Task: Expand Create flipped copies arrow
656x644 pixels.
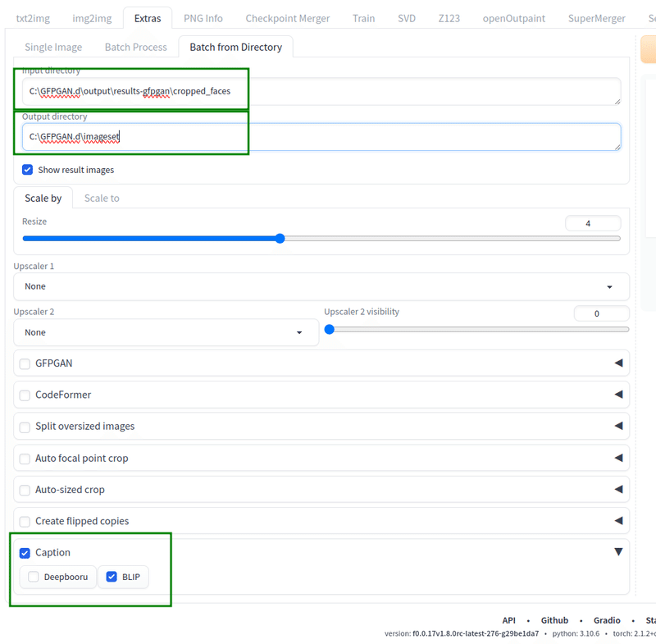Action: tap(618, 521)
